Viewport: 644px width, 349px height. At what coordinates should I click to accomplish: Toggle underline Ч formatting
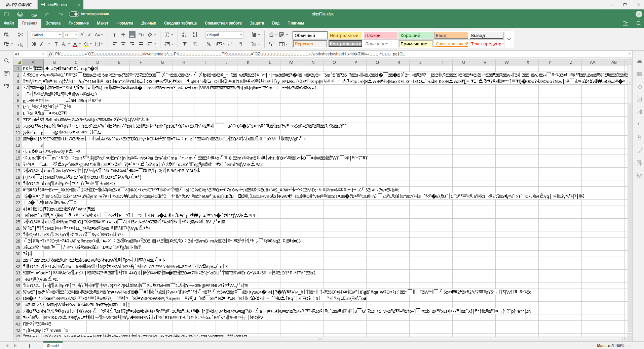pos(49,44)
